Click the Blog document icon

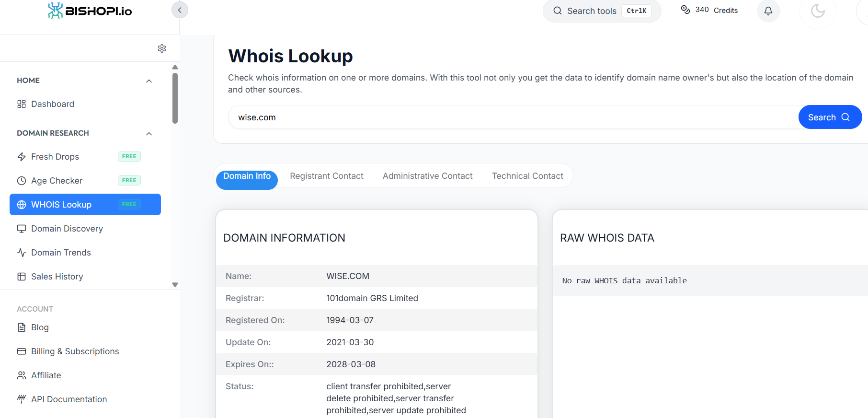coord(22,327)
